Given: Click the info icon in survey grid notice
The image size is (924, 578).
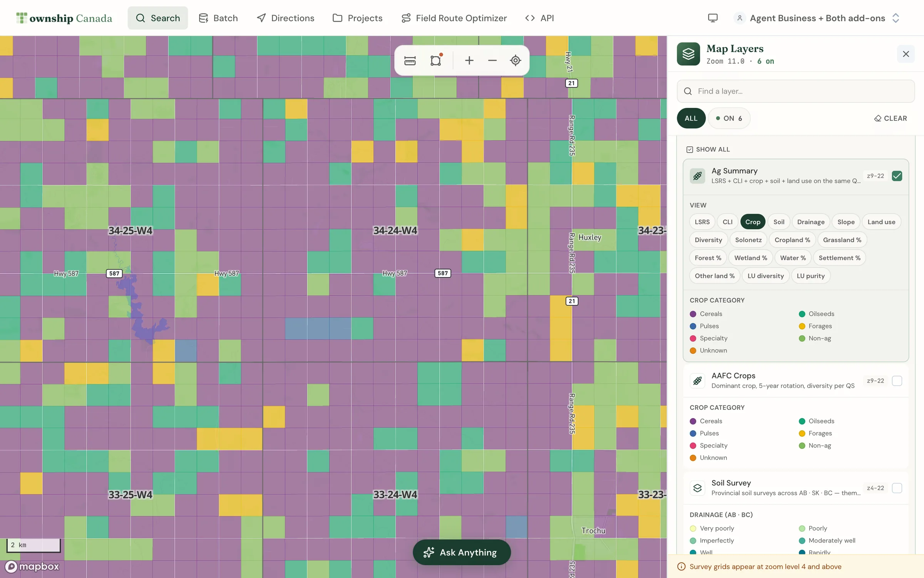Looking at the screenshot, I should pyautogui.click(x=681, y=566).
